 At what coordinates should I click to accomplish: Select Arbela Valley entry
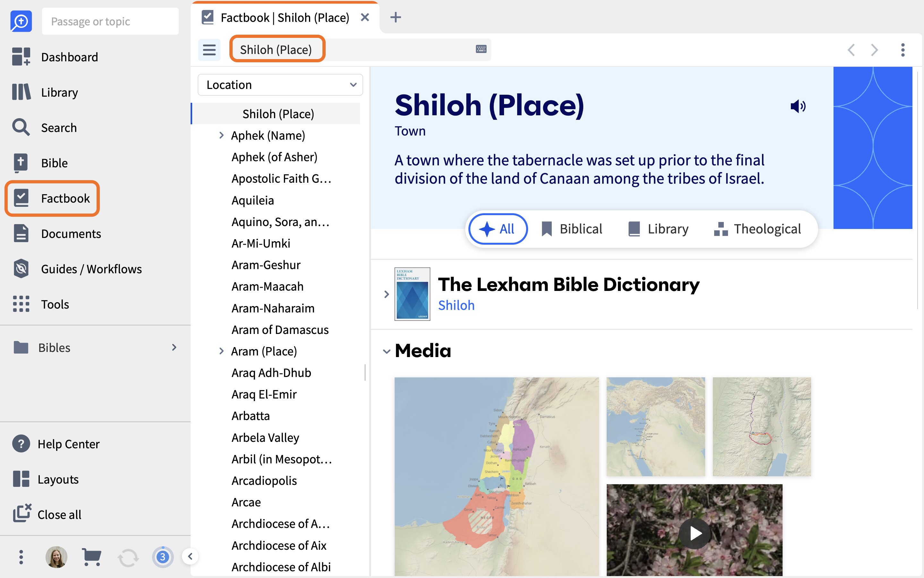[x=265, y=437]
